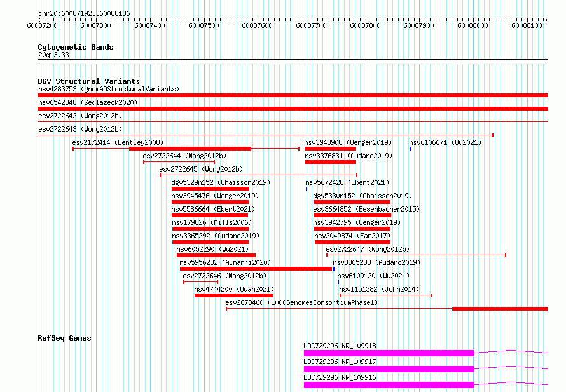The image size is (566, 392).
Task: Select nsv3945476 (Wenger2019) label
Action: tap(215, 196)
